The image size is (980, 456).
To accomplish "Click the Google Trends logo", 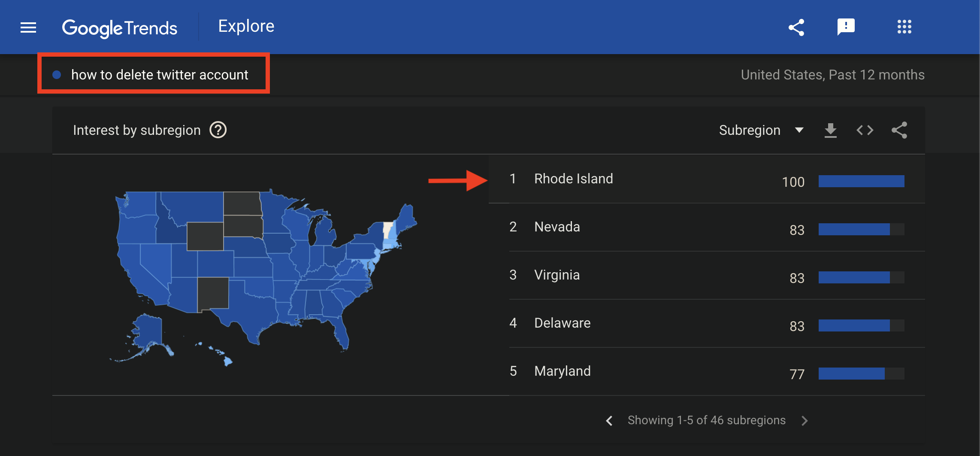I will pos(119,28).
